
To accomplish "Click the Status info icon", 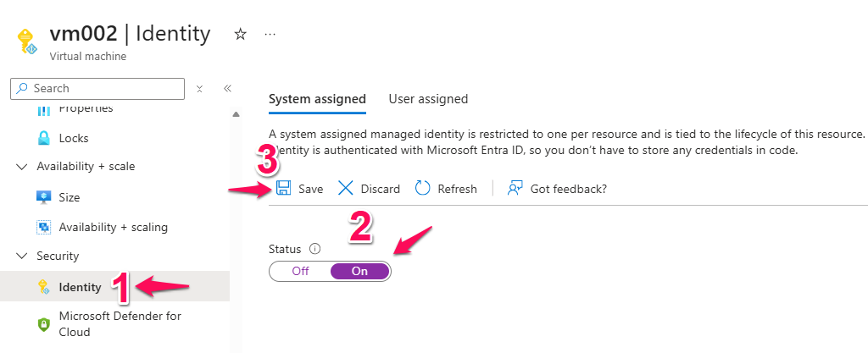I will 314,249.
